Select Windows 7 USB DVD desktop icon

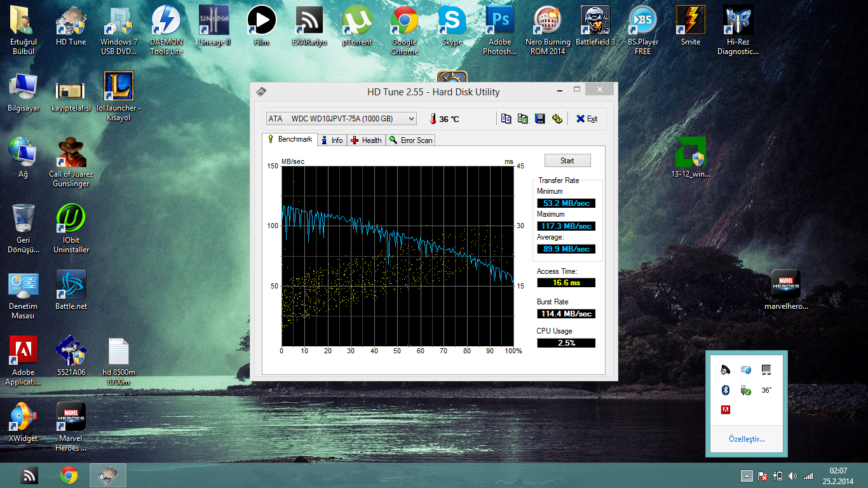click(x=119, y=30)
